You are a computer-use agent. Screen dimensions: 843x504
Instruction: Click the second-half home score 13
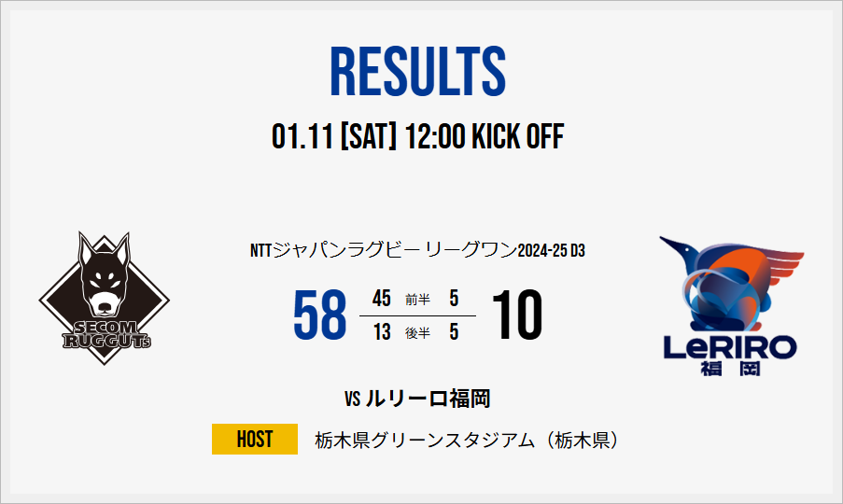(381, 331)
